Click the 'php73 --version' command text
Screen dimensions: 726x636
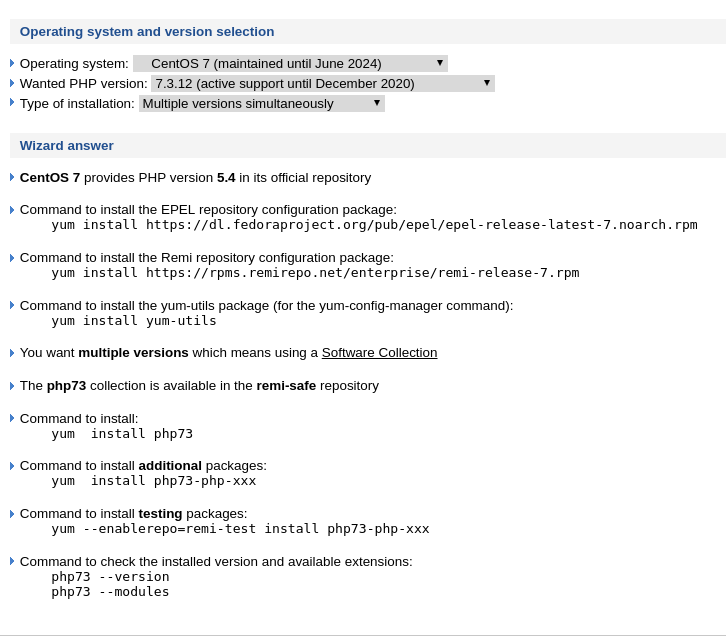[110, 577]
